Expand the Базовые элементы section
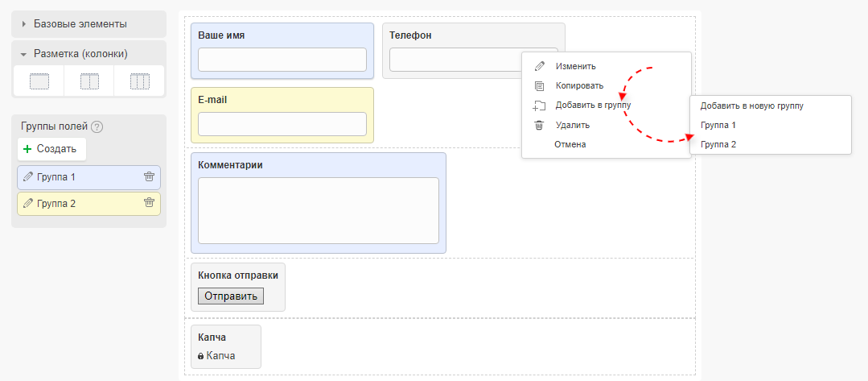Image resolution: width=868 pixels, height=381 pixels. [80, 23]
